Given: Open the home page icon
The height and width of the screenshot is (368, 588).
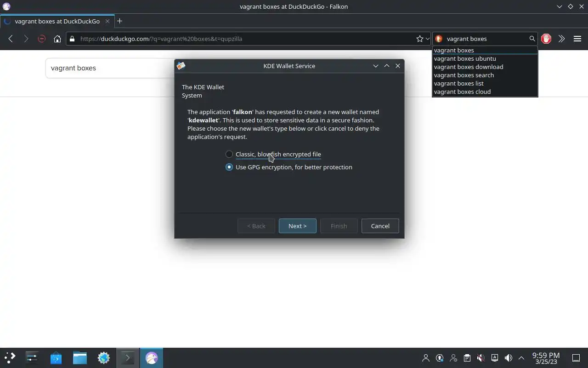Looking at the screenshot, I should pyautogui.click(x=57, y=39).
